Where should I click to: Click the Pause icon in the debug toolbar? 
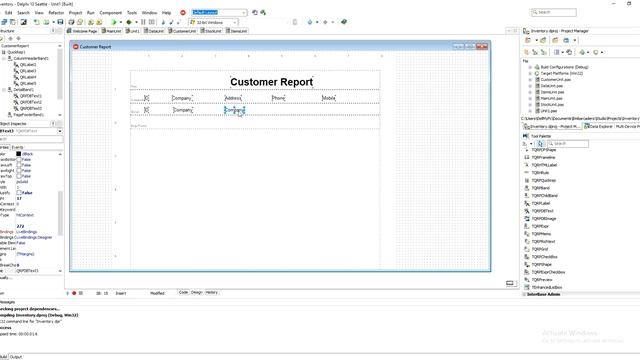click(143, 22)
